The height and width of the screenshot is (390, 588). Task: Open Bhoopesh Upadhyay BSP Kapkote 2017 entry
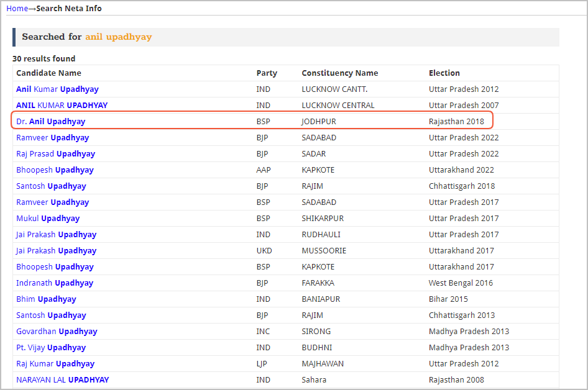tap(55, 267)
